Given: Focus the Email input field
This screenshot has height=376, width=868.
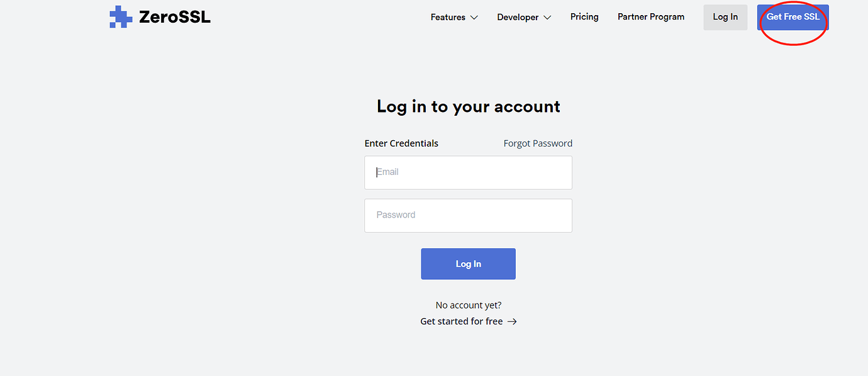Looking at the screenshot, I should 468,172.
